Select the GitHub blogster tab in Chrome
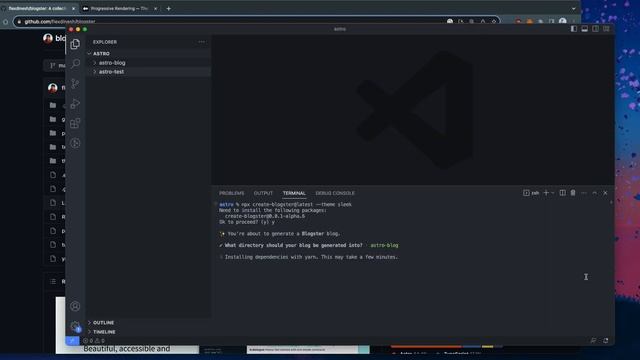 pyautogui.click(x=37, y=8)
